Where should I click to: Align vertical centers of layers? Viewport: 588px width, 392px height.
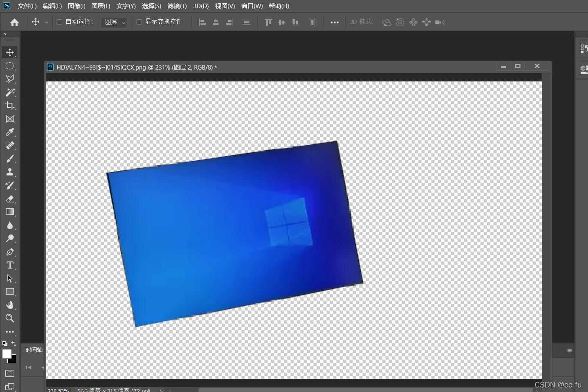pos(282,22)
